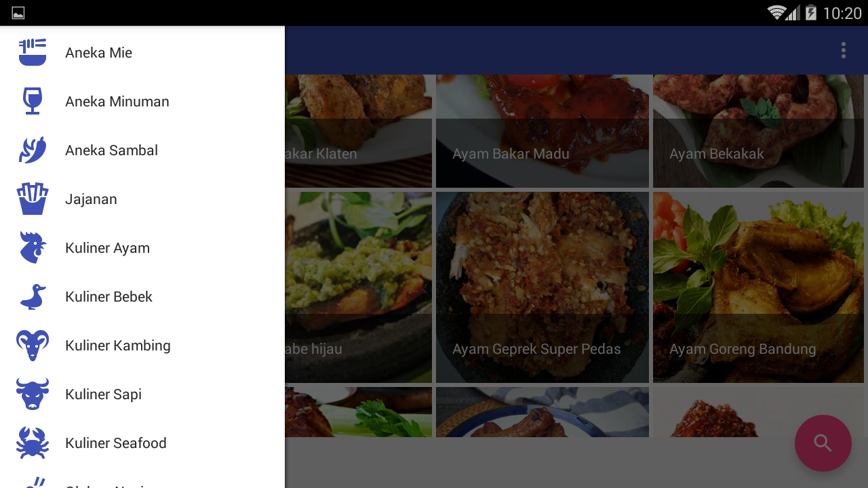Screen dimensions: 868x488
Task: Open the three-dot overflow menu
Action: 844,50
